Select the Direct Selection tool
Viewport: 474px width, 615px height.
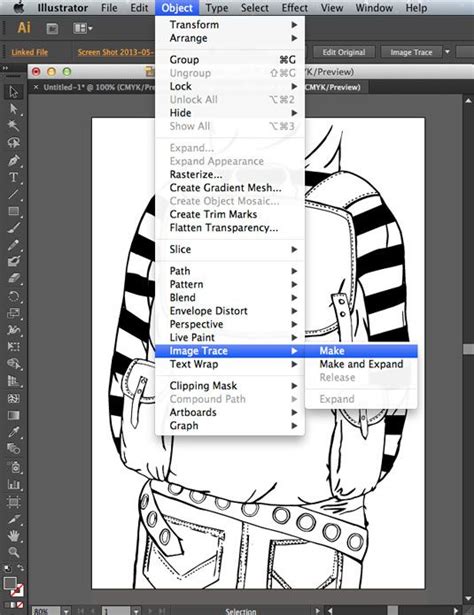tap(13, 109)
